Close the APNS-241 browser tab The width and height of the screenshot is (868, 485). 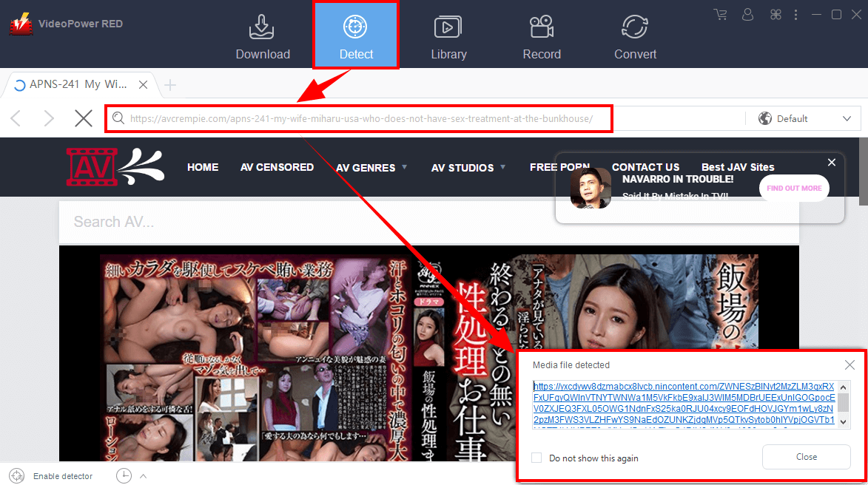point(143,84)
